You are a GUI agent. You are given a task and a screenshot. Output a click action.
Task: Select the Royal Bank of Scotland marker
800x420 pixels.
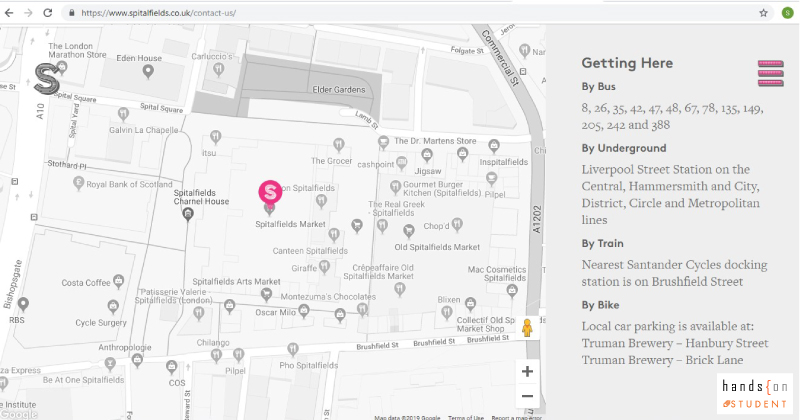coord(76,185)
